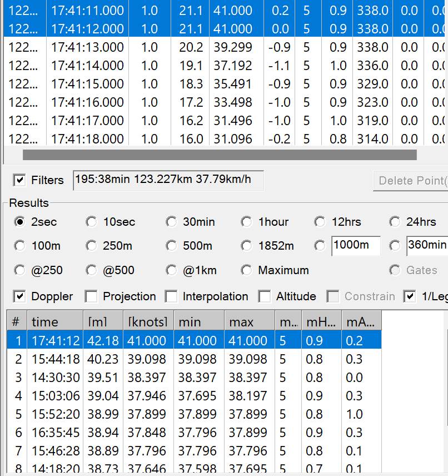This screenshot has width=448, height=476.
Task: Select the 24hrs distance option
Action: point(394,221)
